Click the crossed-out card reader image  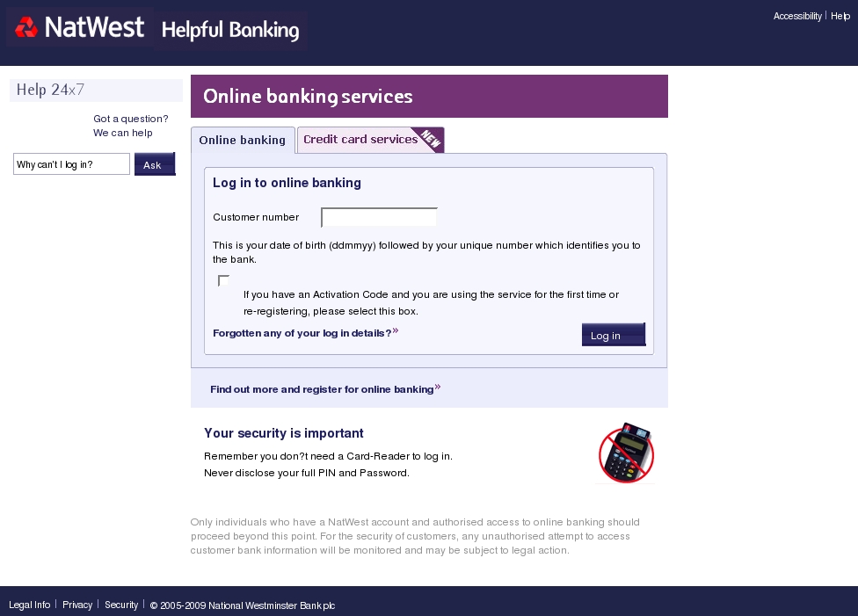click(x=626, y=453)
